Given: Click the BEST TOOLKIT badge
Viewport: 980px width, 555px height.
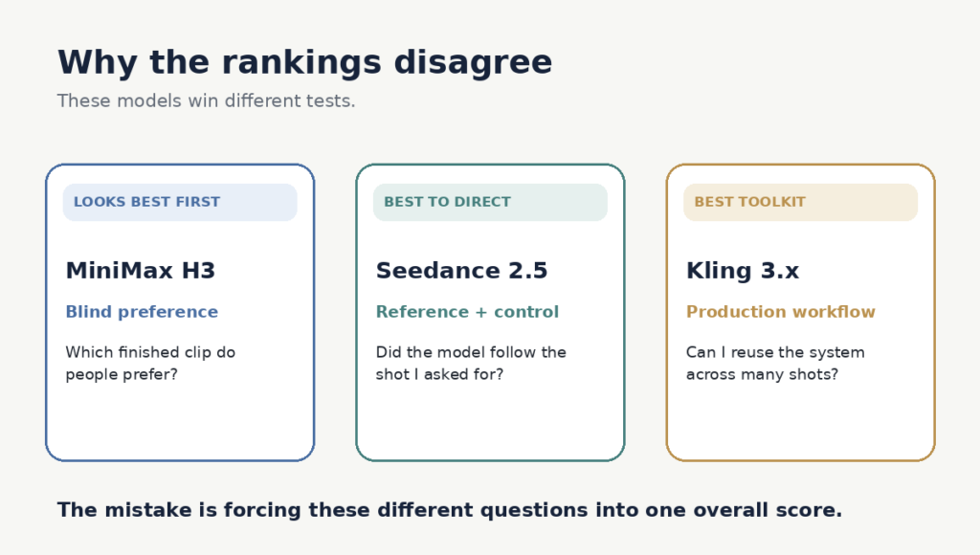Looking at the screenshot, I should click(x=801, y=202).
